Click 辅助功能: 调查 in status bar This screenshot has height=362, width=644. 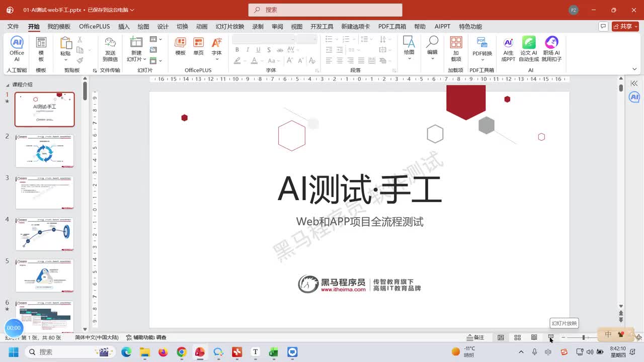click(x=146, y=337)
